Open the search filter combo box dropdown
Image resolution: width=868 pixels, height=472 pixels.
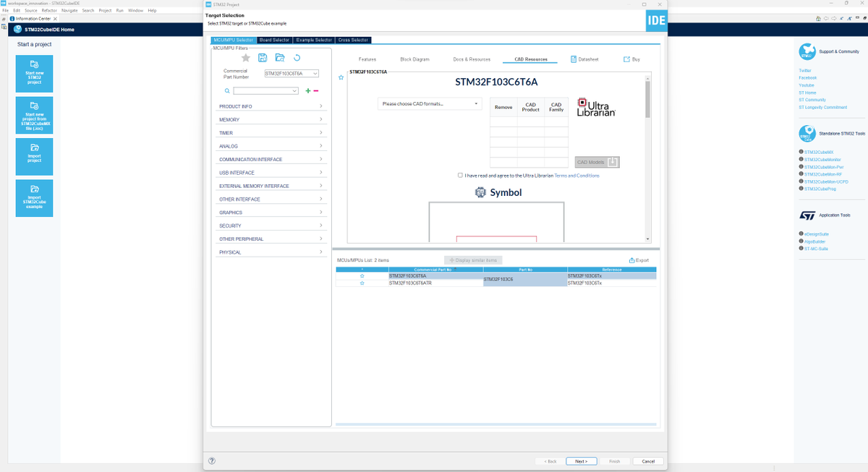click(x=294, y=91)
